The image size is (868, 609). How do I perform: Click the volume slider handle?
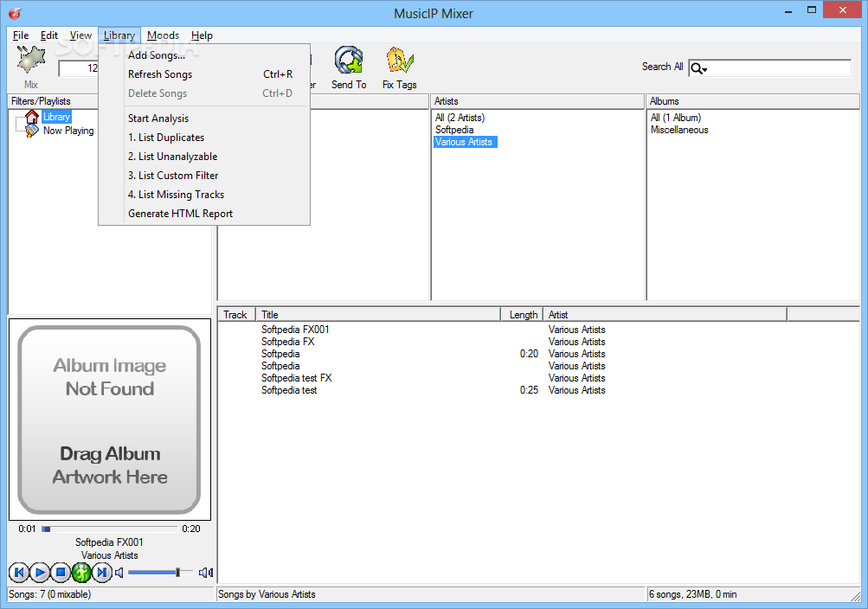tap(177, 573)
